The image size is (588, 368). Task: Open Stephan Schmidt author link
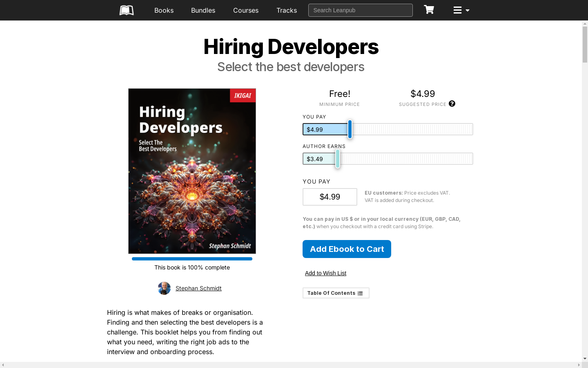point(198,288)
